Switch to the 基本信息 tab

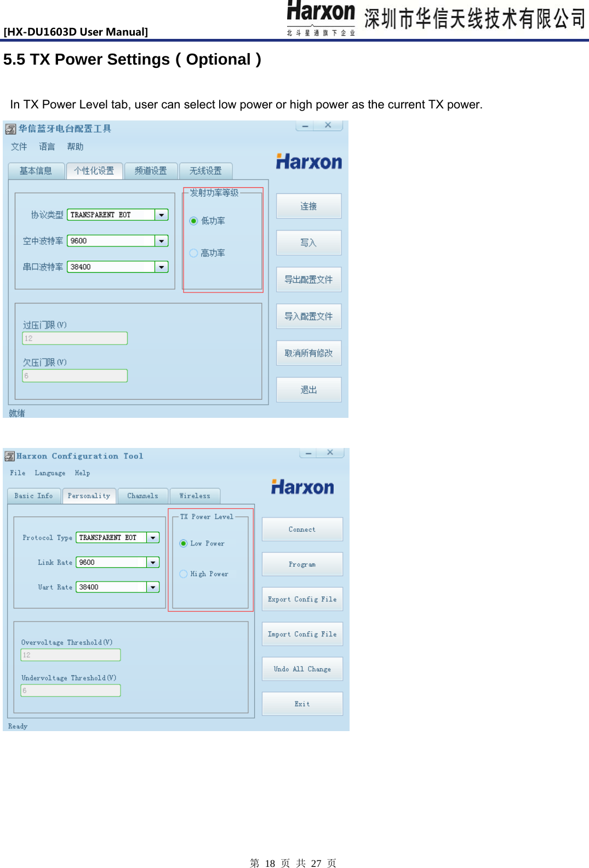36,171
